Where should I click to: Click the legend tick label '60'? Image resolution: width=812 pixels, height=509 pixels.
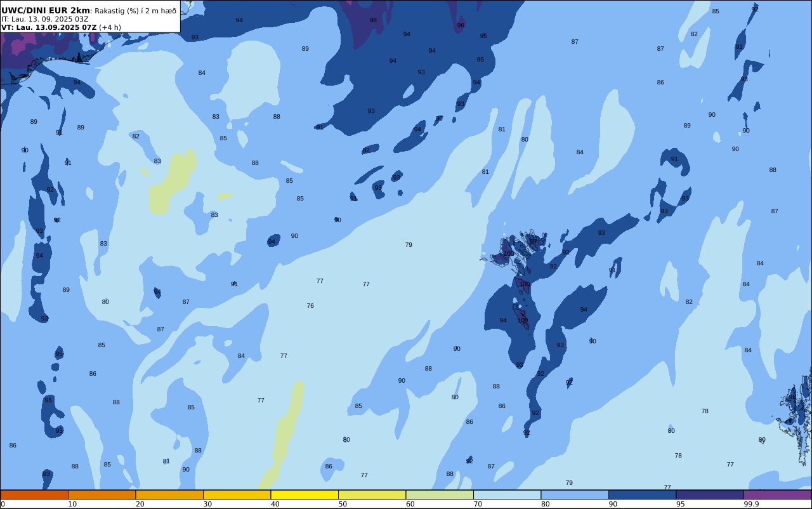coord(410,504)
